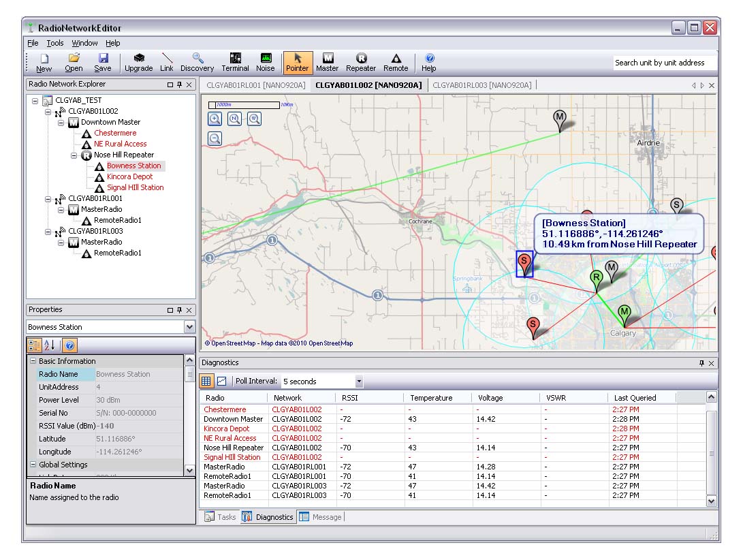
Task: Collapse the Nose Hill Repeater node
Action: pyautogui.click(x=74, y=155)
